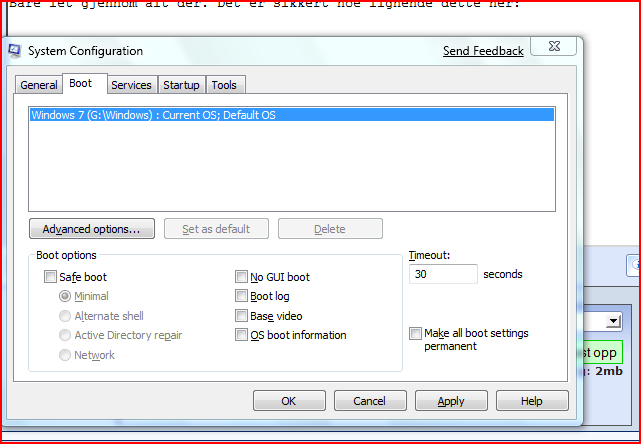Apply the boot settings
The height and width of the screenshot is (444, 641).
click(451, 401)
